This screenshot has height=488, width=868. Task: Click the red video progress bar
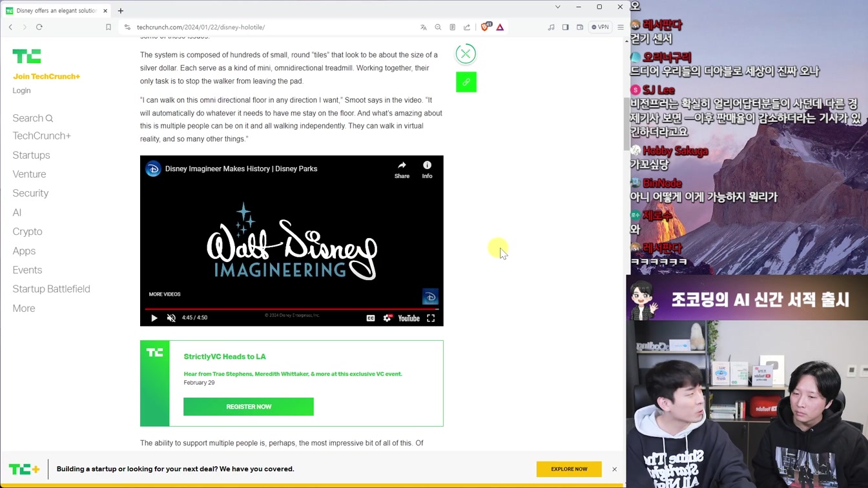click(x=292, y=309)
